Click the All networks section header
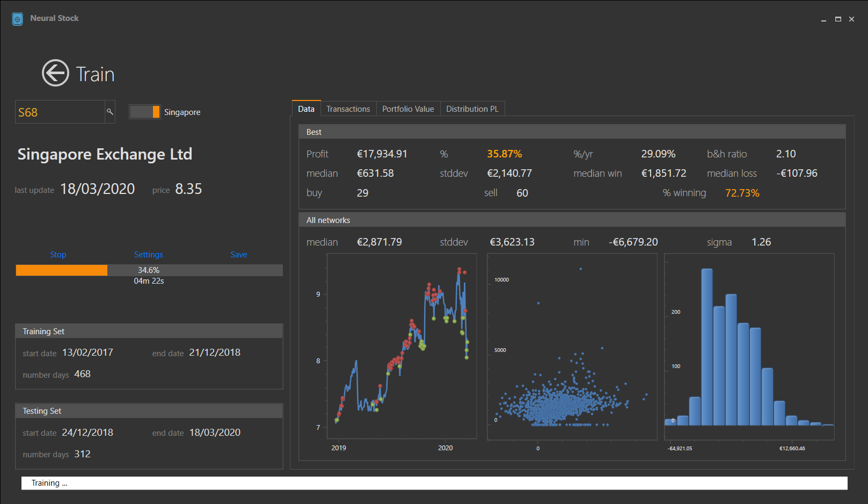Image resolution: width=868 pixels, height=504 pixels. 572,220
